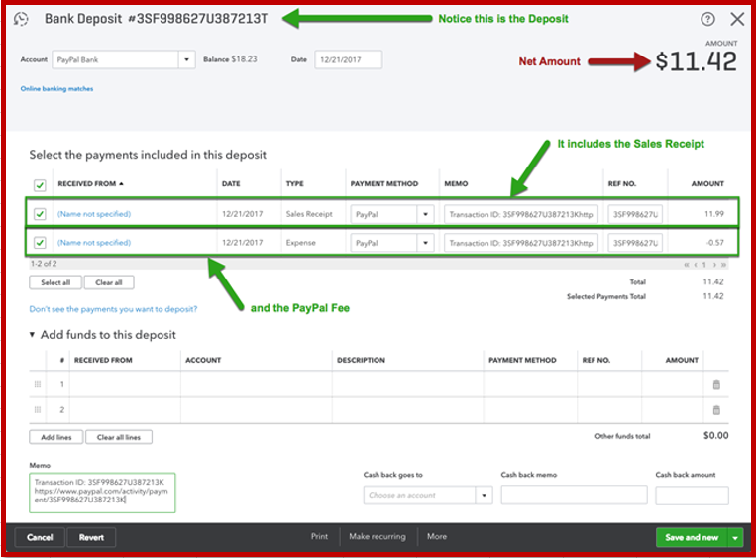Click the Expense amount -0.57
Viewport: 756px width, 558px height.
pos(715,243)
